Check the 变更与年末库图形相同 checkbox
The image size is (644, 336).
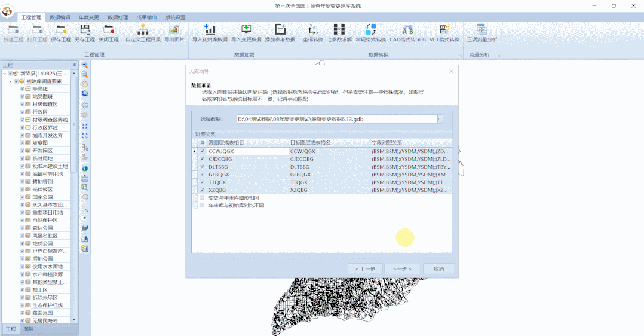click(202, 197)
